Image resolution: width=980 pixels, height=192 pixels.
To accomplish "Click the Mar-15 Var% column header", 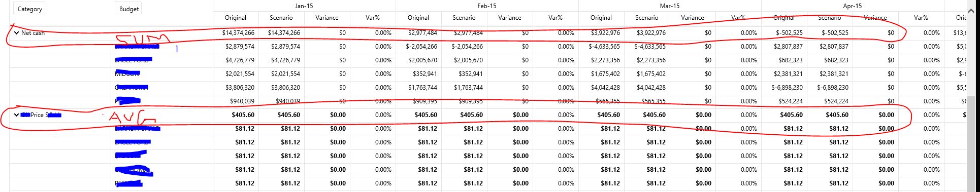I will 738,18.
